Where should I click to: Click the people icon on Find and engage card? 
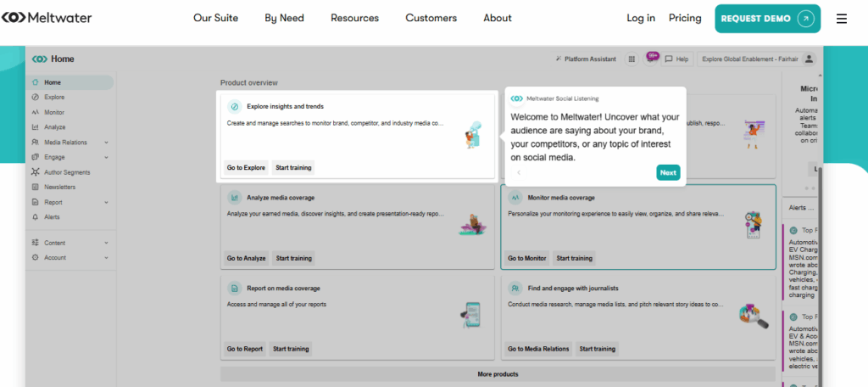click(515, 289)
